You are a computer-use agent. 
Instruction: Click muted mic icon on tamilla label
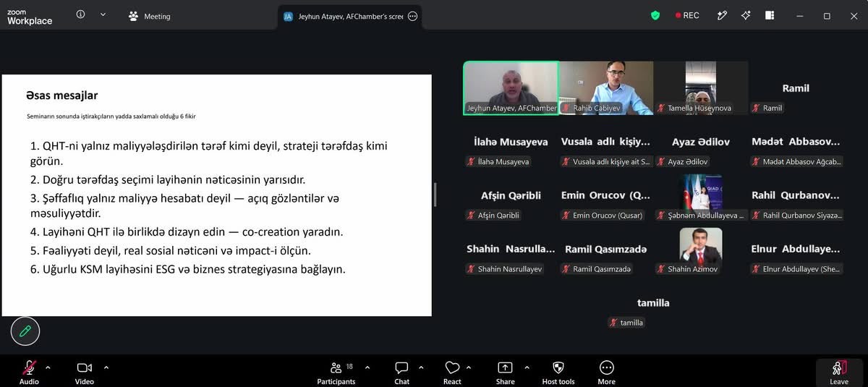613,323
